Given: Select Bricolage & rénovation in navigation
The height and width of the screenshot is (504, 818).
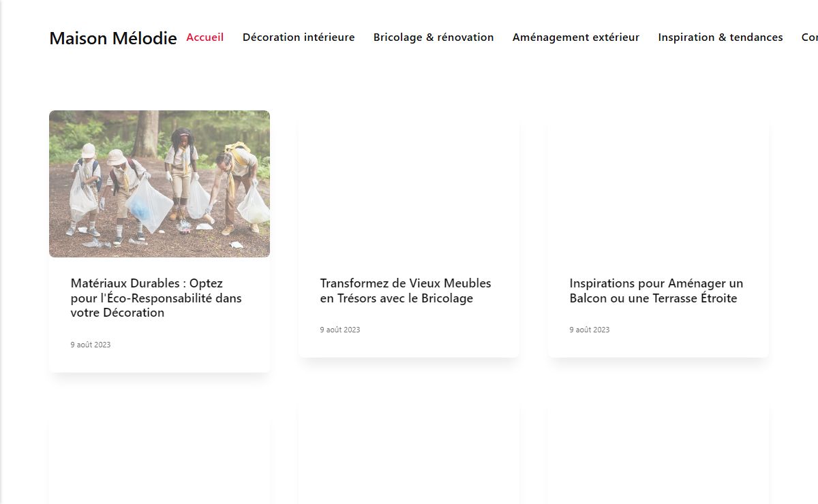Looking at the screenshot, I should [x=434, y=37].
